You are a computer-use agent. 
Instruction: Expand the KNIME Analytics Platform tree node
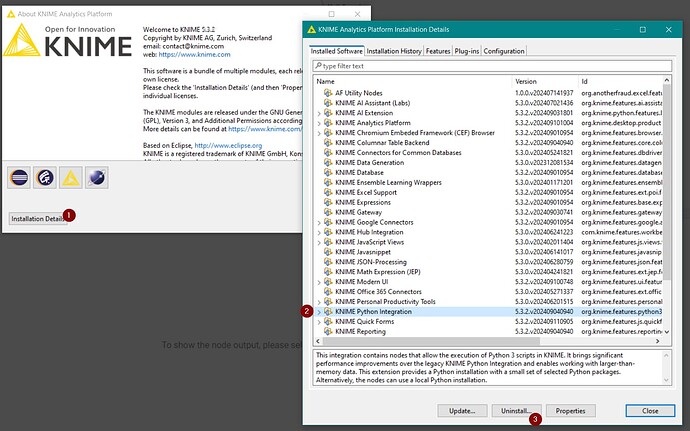pos(319,123)
